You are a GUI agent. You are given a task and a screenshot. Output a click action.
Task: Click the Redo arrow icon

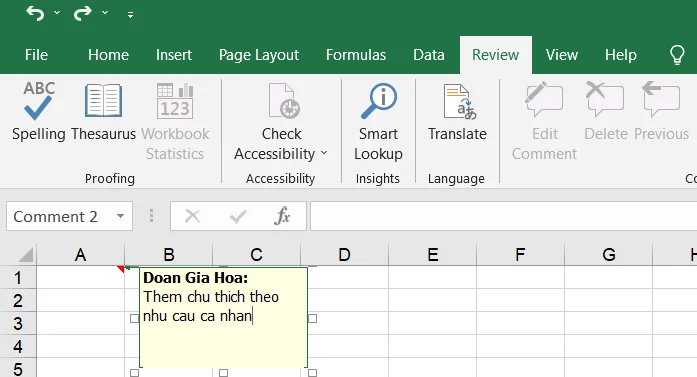tap(82, 13)
